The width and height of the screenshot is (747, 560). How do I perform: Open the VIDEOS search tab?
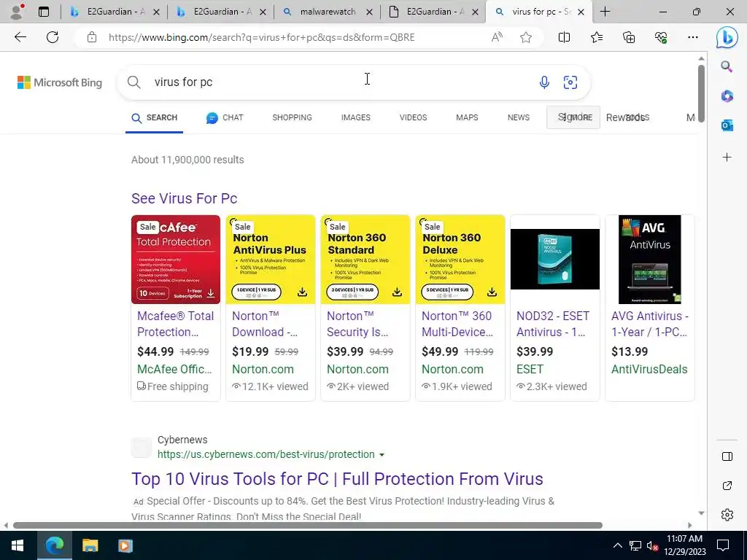pos(413,117)
